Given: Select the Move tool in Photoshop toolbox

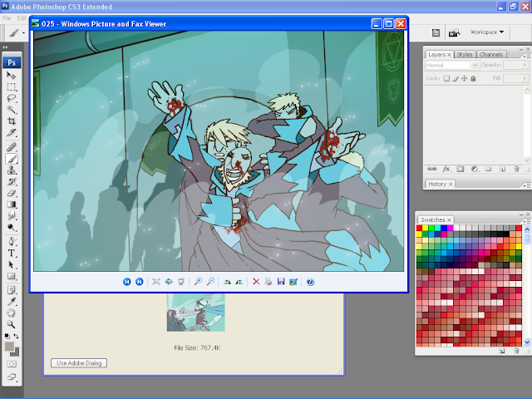Looking at the screenshot, I should 11,75.
